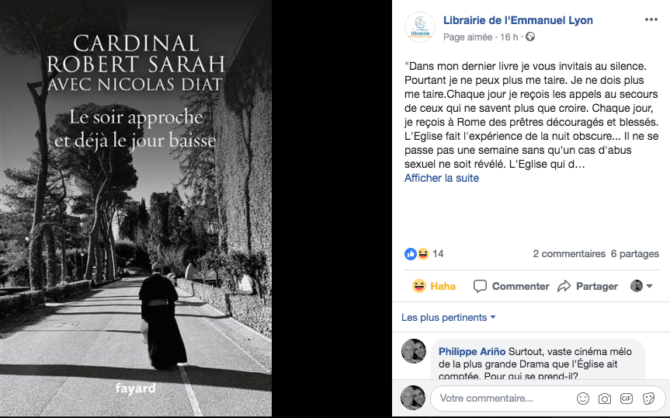This screenshot has width=670, height=418.
Task: Click the globe public-visibility icon
Action: [x=530, y=37]
